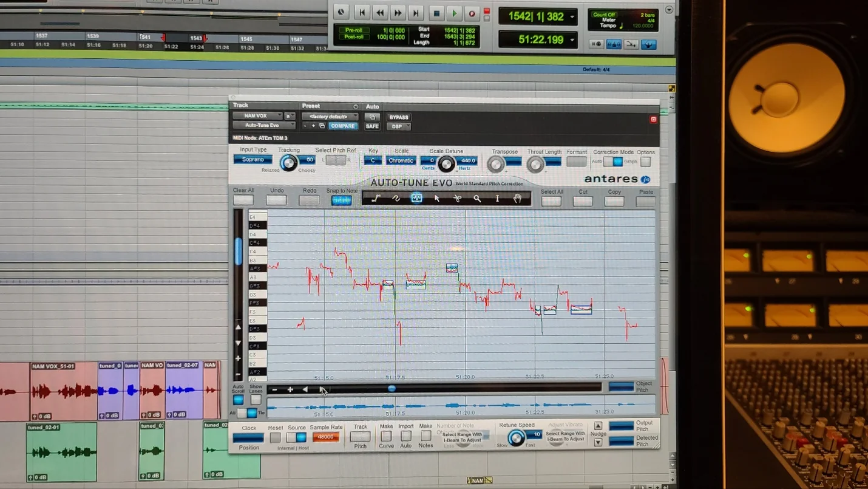
Task: Click Go to End transport button
Action: pyautogui.click(x=416, y=12)
